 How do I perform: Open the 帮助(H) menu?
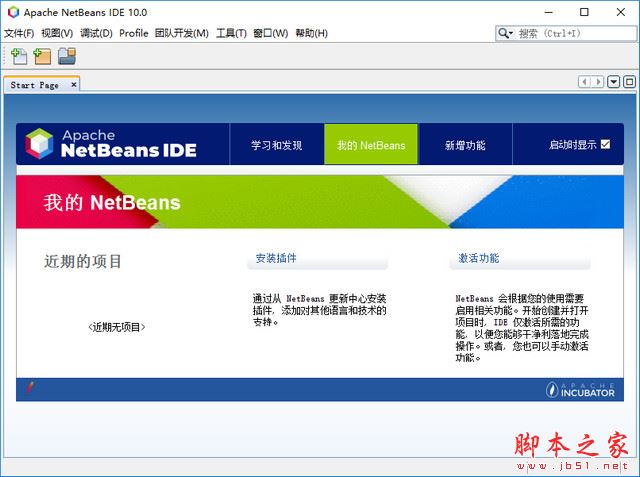pos(311,33)
